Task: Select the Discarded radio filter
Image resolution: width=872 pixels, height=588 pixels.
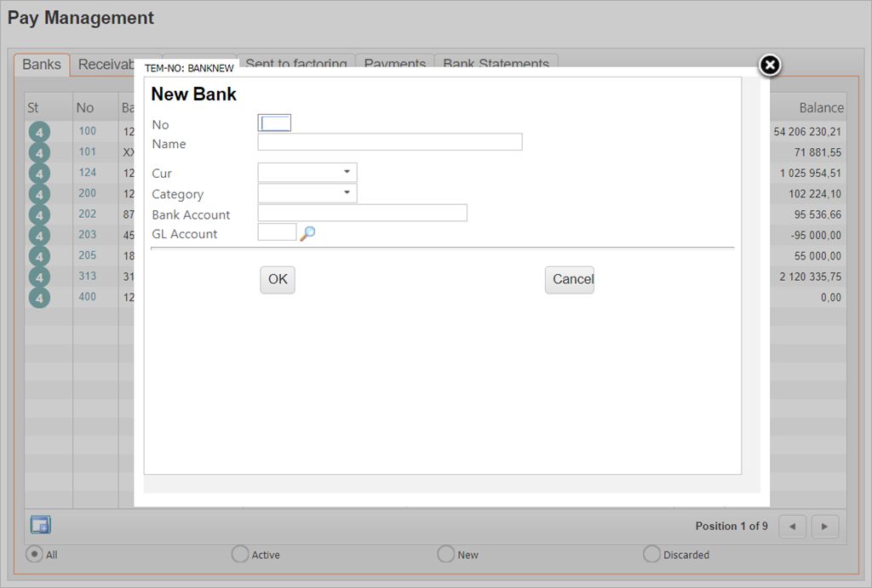Action: 651,554
